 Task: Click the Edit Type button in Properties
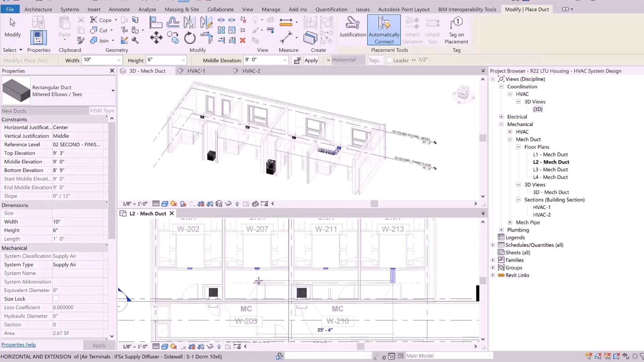pos(102,111)
